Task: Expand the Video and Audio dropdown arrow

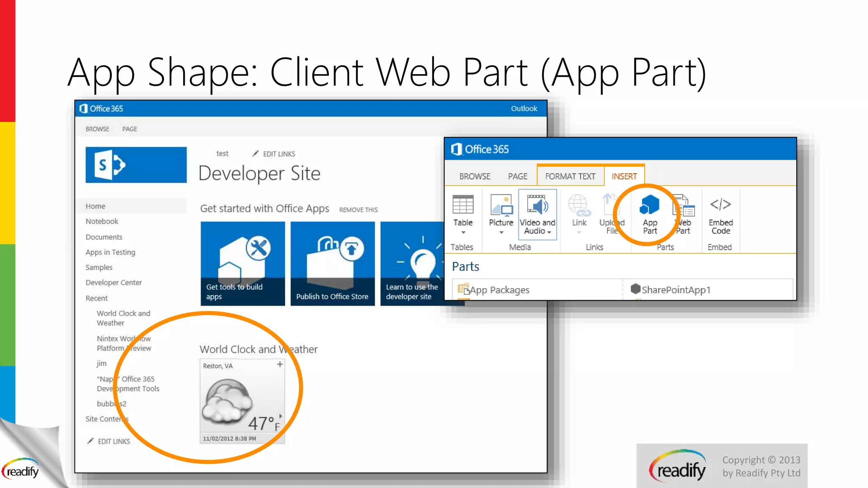Action: [549, 232]
